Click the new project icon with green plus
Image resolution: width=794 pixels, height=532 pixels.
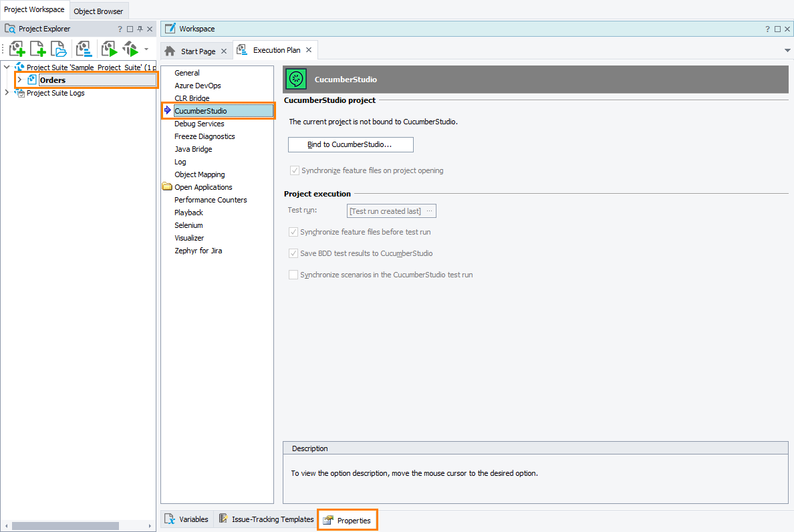(x=17, y=49)
